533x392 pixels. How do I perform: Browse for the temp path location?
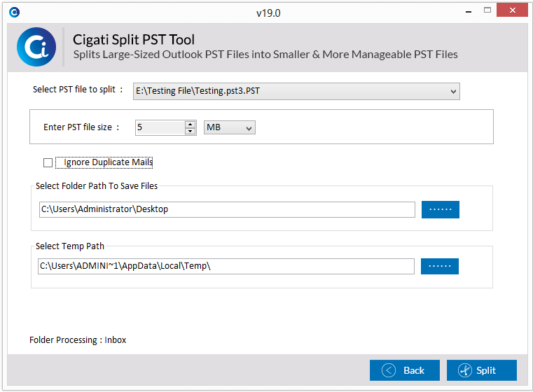coord(440,266)
